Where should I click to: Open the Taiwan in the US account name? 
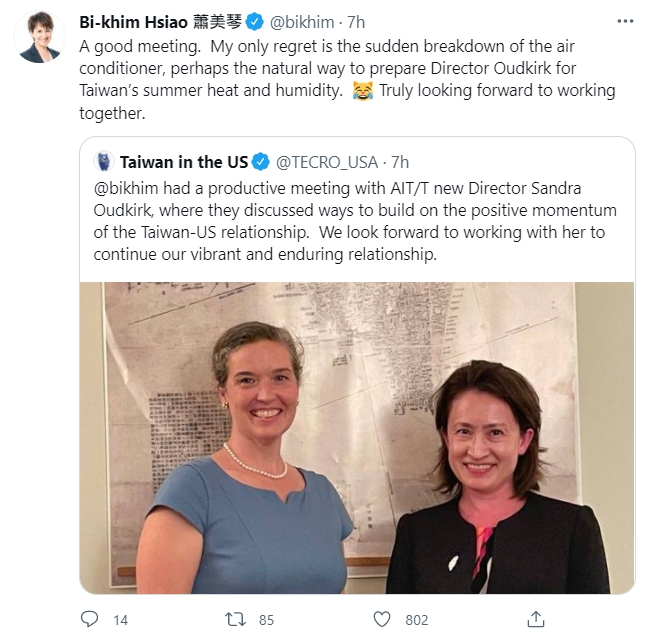click(x=184, y=162)
